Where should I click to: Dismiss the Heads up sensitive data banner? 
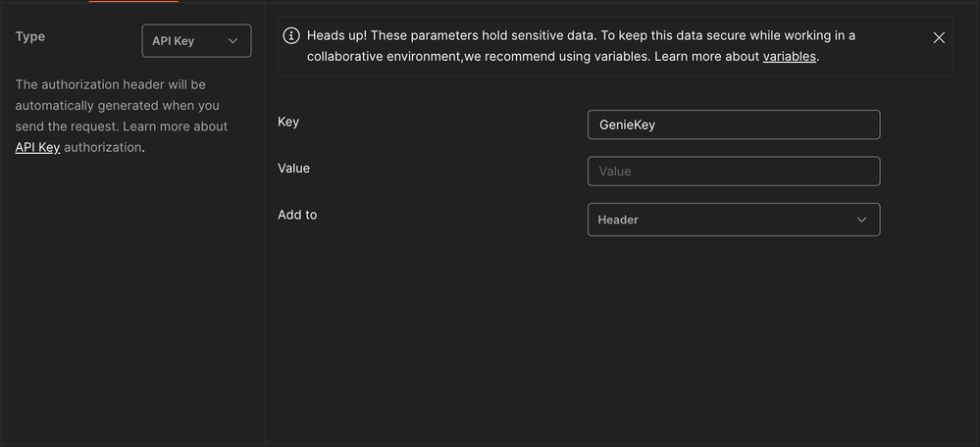939,37
